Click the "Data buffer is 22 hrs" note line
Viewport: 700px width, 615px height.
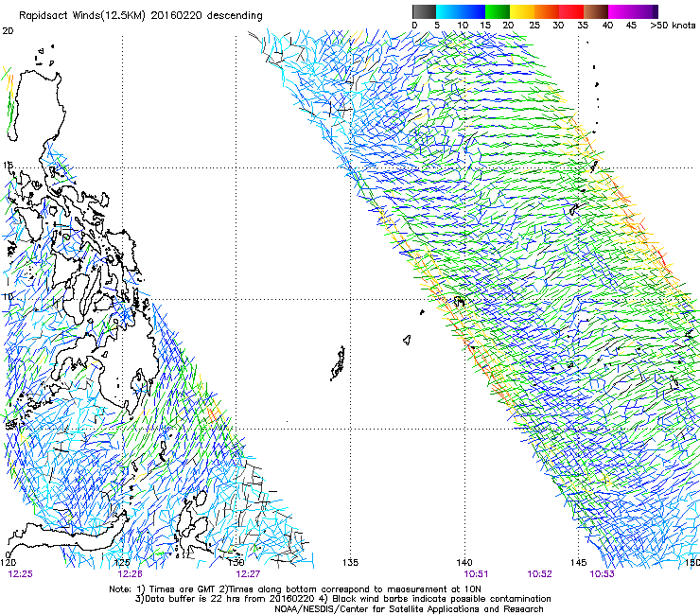[342, 599]
